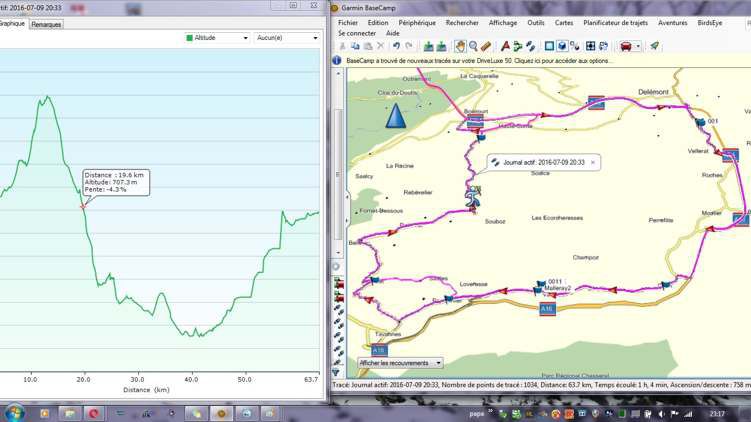This screenshot has height=422, width=751.
Task: Open the Aucun(e) secondary graph dropdown
Action: [287, 38]
